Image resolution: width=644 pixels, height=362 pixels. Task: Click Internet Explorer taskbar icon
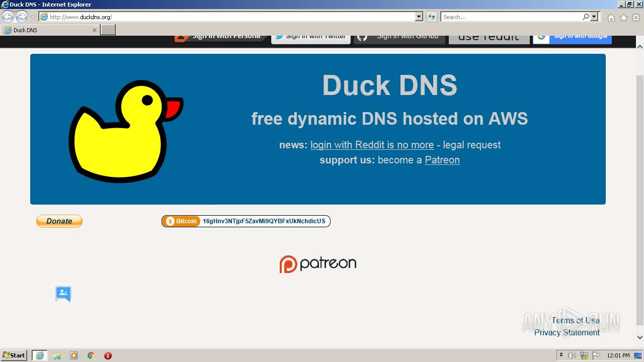tap(40, 355)
